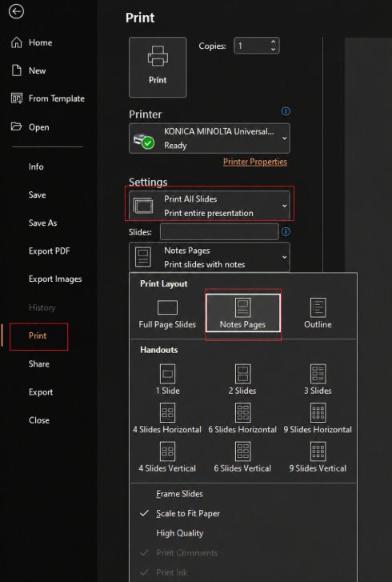Select Export Images option

point(55,279)
